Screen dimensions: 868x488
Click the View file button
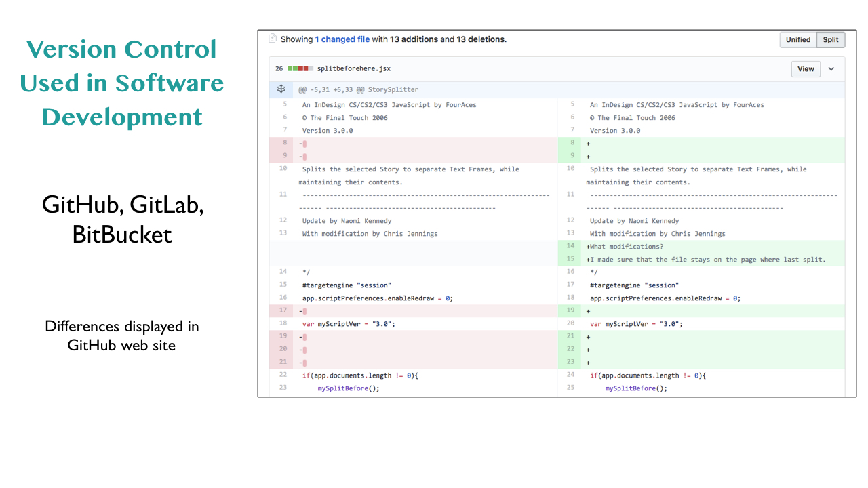pyautogui.click(x=806, y=69)
